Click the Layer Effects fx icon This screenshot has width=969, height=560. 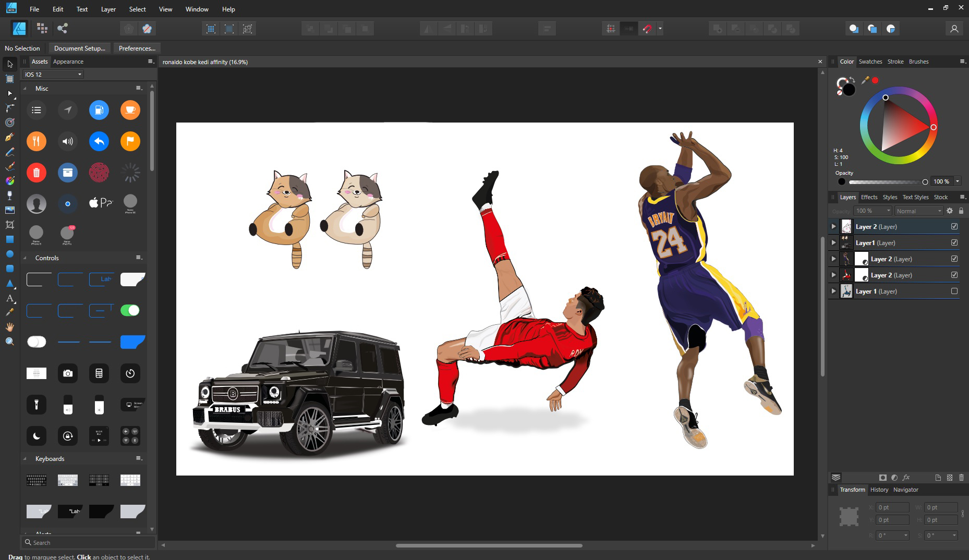point(906,477)
